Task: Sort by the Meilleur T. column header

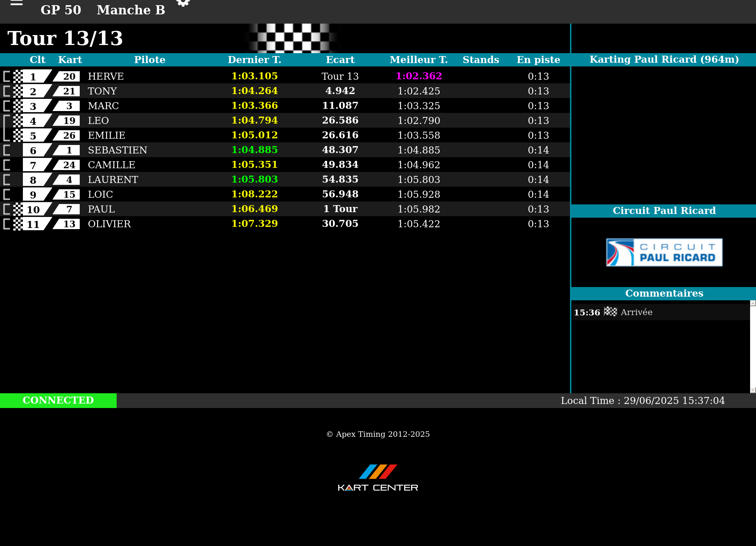Action: point(419,60)
